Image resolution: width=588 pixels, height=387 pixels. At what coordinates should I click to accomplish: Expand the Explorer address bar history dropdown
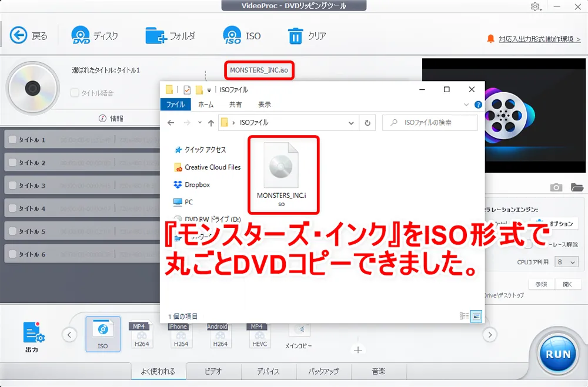click(x=351, y=123)
